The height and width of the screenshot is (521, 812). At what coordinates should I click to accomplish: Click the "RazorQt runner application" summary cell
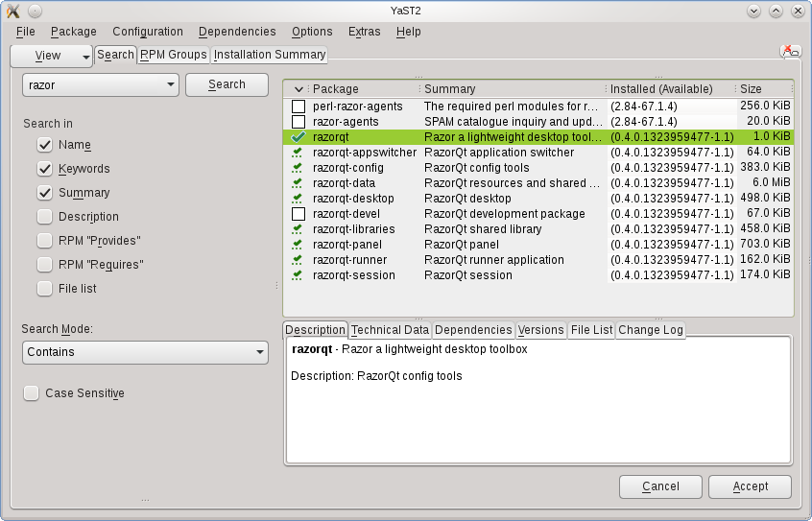tap(494, 260)
